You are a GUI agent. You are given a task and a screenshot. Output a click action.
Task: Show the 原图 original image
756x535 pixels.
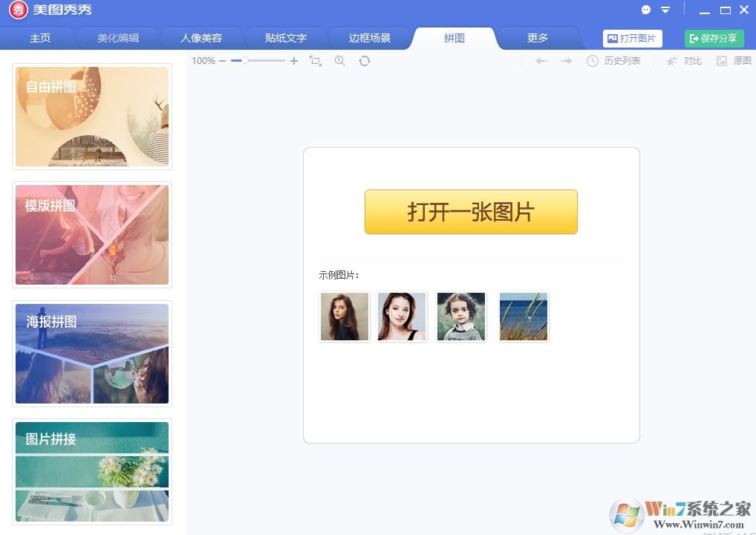coord(734,61)
